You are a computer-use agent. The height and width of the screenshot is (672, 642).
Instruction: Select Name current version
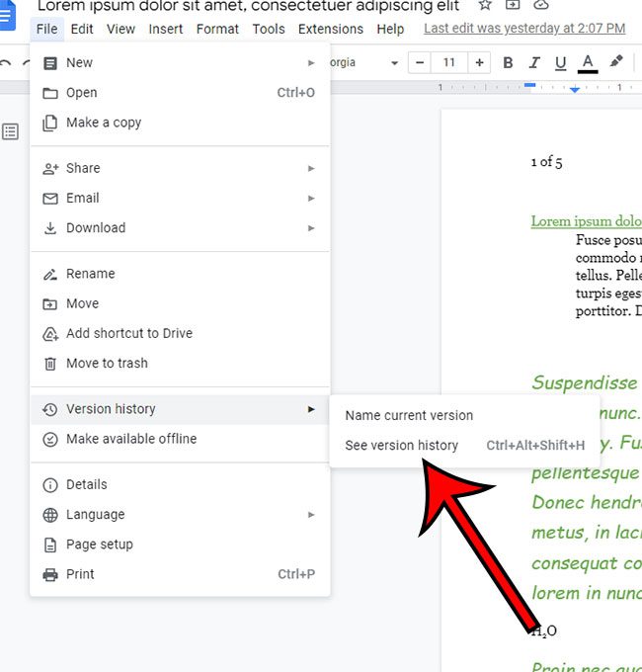tap(409, 416)
